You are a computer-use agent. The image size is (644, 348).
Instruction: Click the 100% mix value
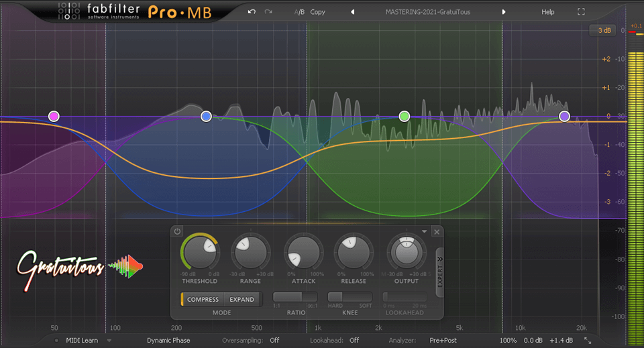coord(508,341)
